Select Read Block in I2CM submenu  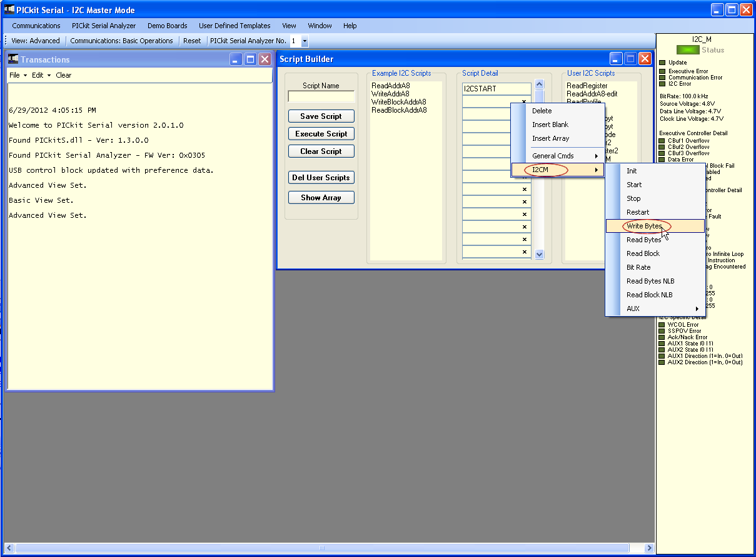[655, 253]
